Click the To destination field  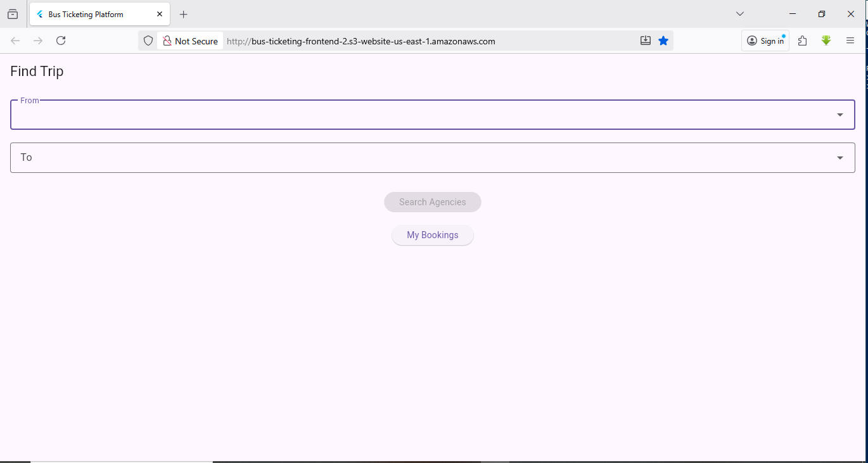[x=418, y=158]
